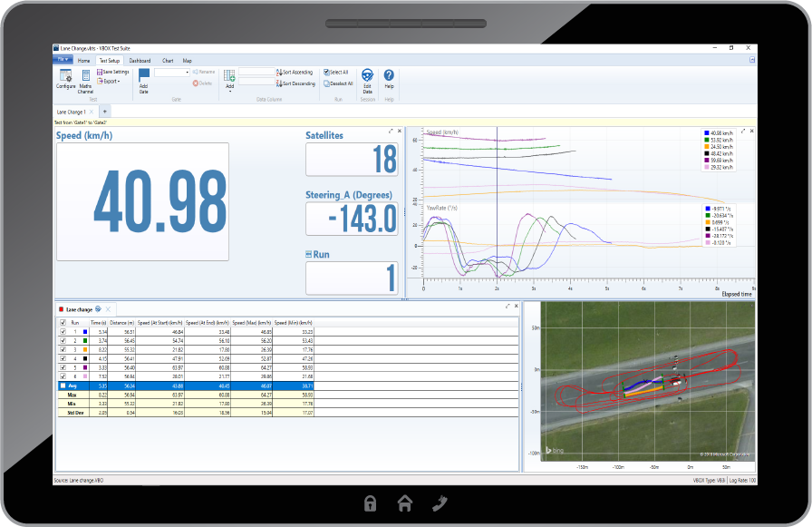Click Save Settings in the Test group
This screenshot has height=527, width=812.
[x=113, y=71]
